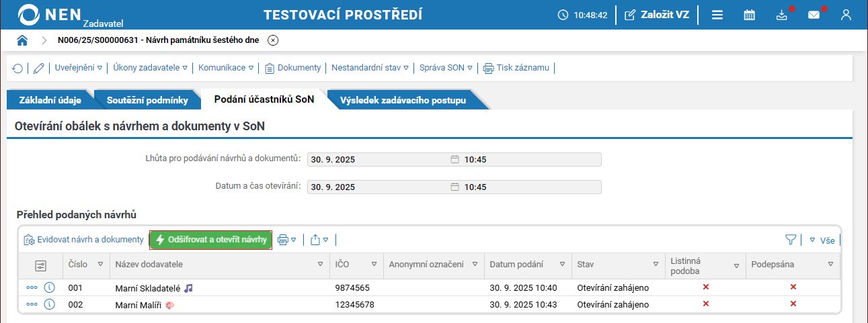Screen dimensions: 868x323
Task: Click the refresh icon in toolbar
Action: click(17, 68)
